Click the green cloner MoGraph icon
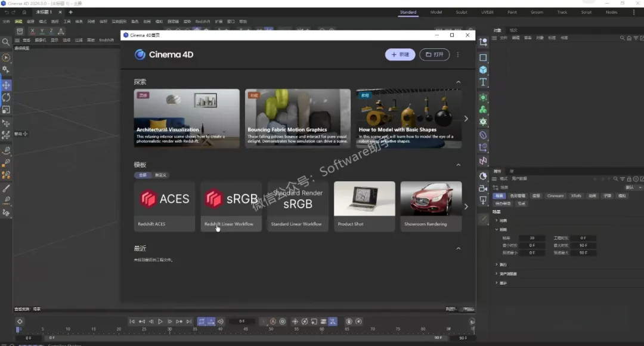Screen dimensions: 644x346 pyautogui.click(x=483, y=109)
